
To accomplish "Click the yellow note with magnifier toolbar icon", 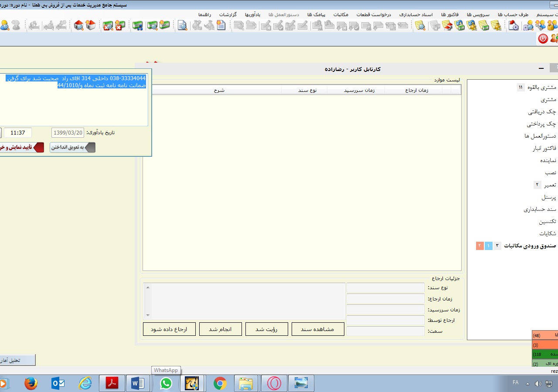I will pyautogui.click(x=420, y=25).
